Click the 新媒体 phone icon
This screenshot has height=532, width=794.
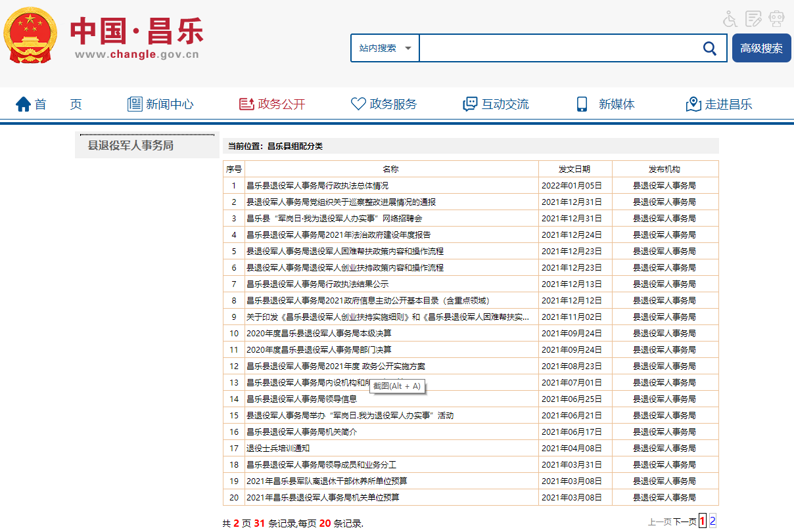pyautogui.click(x=582, y=104)
